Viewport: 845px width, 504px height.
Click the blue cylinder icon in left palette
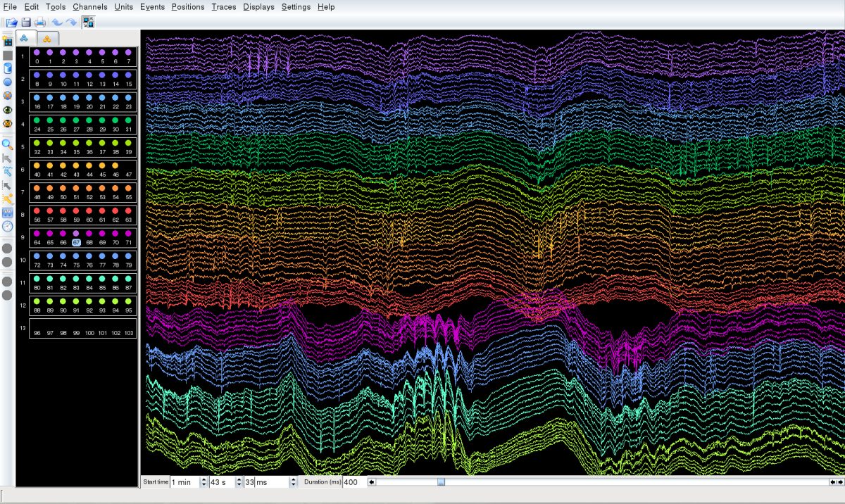pos(7,68)
